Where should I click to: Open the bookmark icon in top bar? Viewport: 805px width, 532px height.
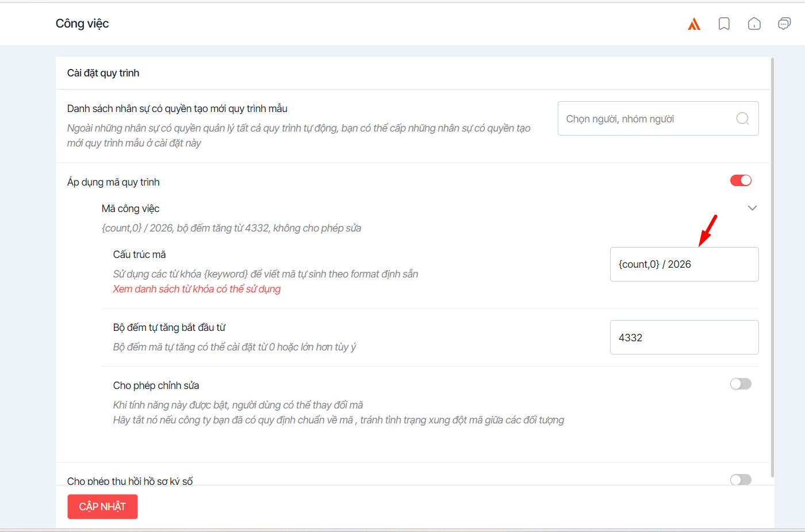click(x=724, y=24)
